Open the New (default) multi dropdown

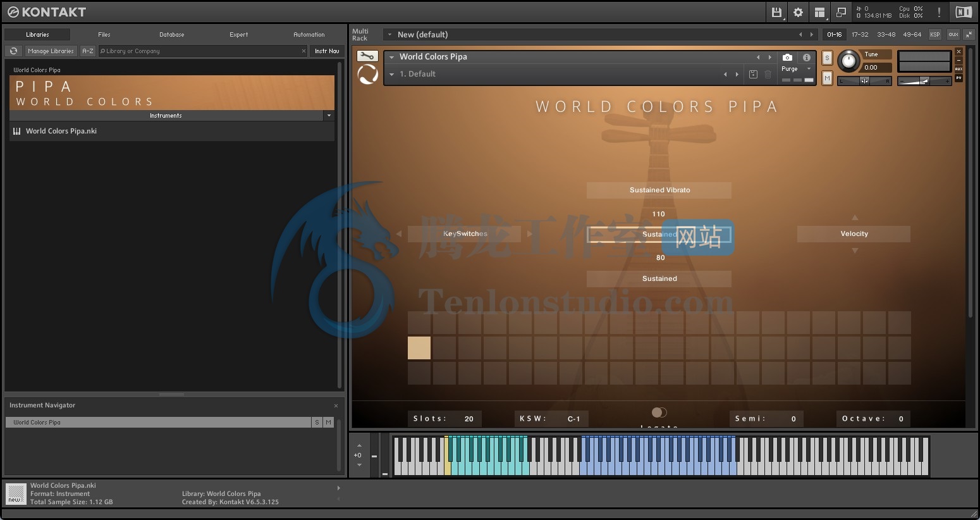pyautogui.click(x=390, y=35)
